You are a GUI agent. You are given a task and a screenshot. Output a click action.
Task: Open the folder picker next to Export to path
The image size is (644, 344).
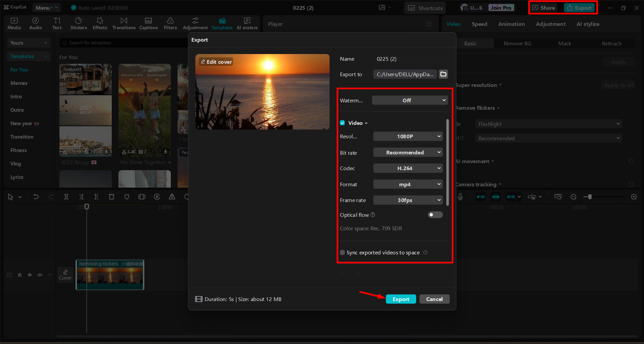point(443,74)
